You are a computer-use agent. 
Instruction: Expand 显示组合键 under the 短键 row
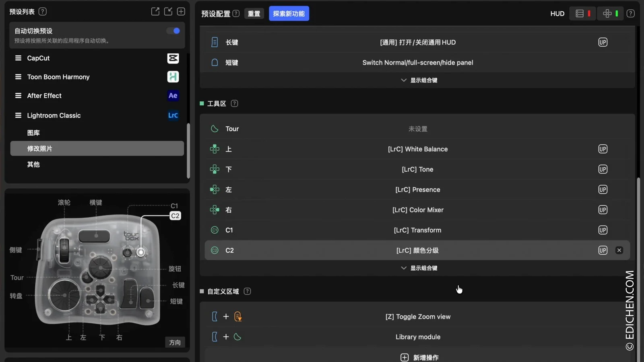(419, 80)
